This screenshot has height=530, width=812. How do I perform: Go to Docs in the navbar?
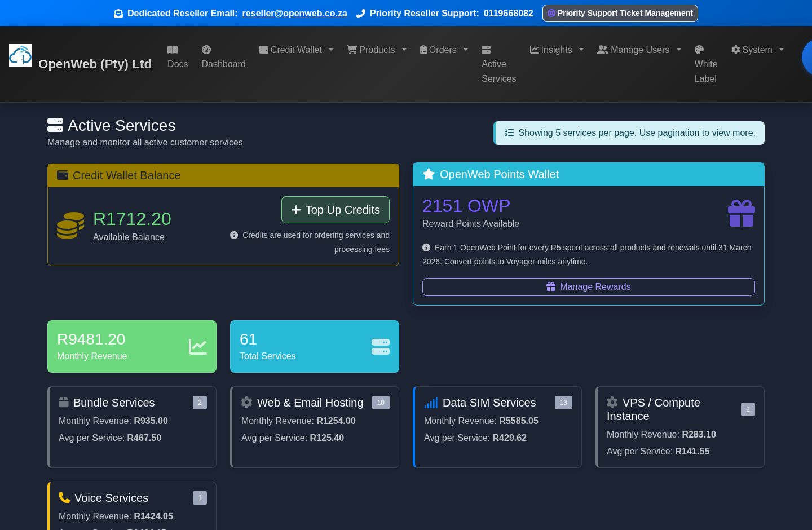tap(178, 57)
